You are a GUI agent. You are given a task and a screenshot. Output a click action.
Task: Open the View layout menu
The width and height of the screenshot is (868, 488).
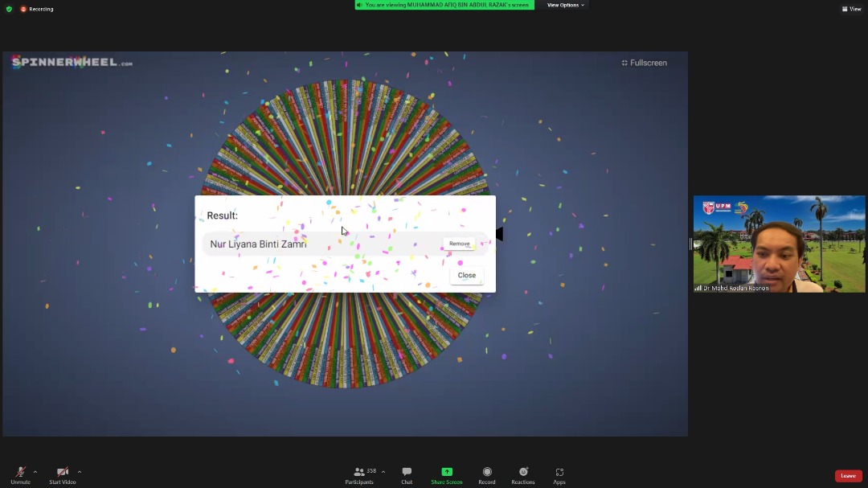coord(851,9)
